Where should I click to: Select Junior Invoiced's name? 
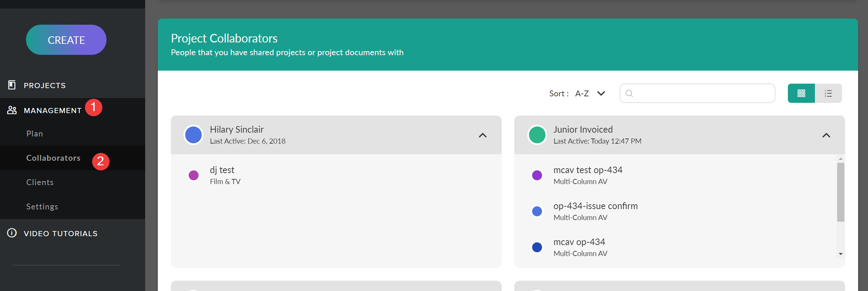click(583, 130)
